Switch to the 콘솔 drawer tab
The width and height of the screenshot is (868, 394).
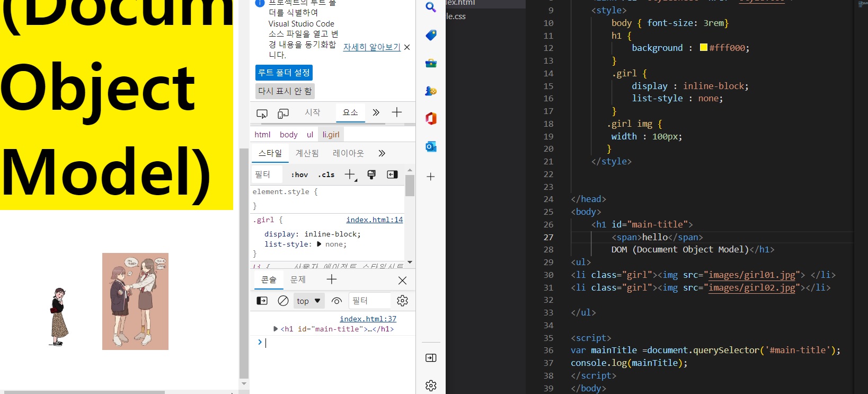pos(269,279)
